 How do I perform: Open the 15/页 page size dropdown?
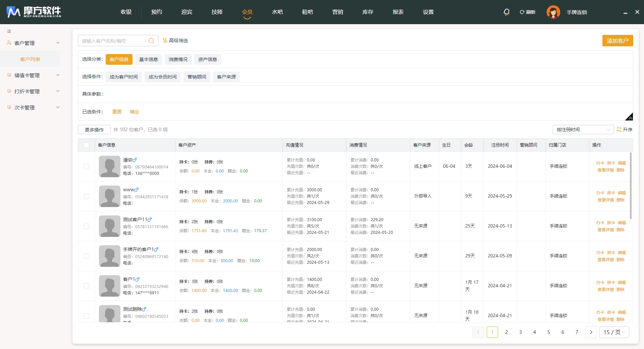614,332
